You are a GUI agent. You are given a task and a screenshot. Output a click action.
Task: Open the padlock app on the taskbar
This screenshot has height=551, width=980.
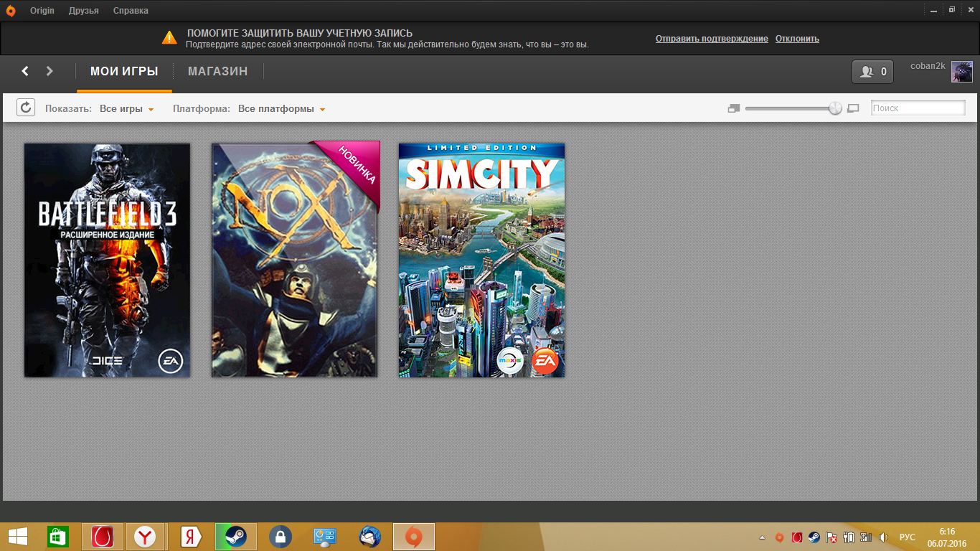pos(280,537)
